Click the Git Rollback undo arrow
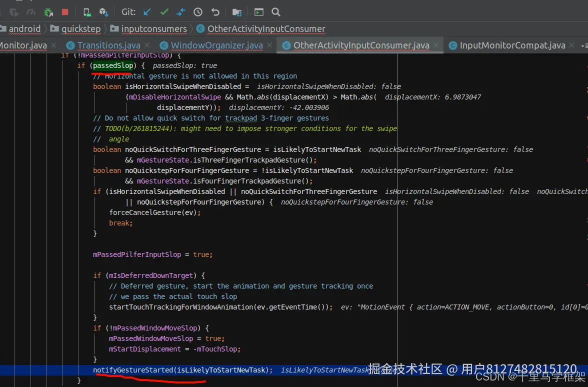The width and height of the screenshot is (588, 387). pos(215,12)
